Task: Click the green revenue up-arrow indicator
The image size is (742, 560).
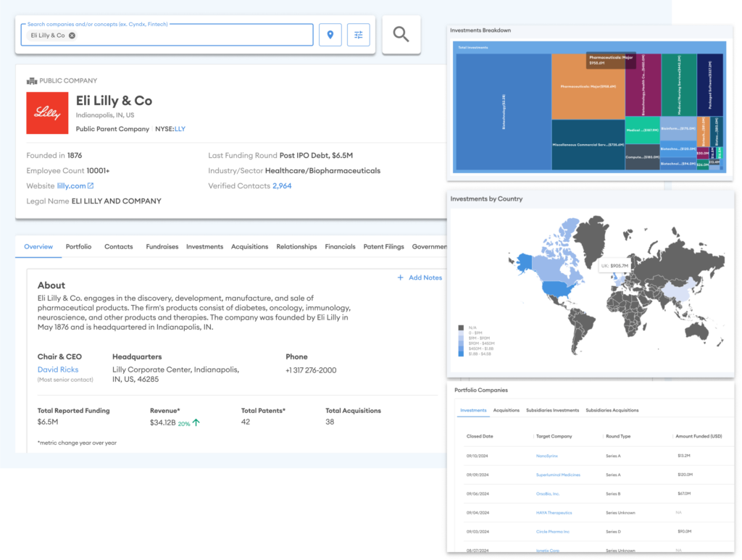Action: [x=196, y=422]
